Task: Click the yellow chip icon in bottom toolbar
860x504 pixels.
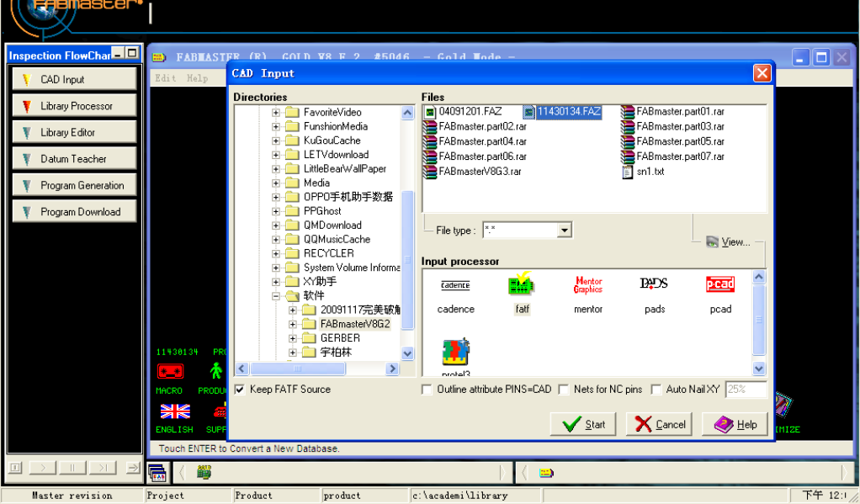Action: pyautogui.click(x=546, y=473)
